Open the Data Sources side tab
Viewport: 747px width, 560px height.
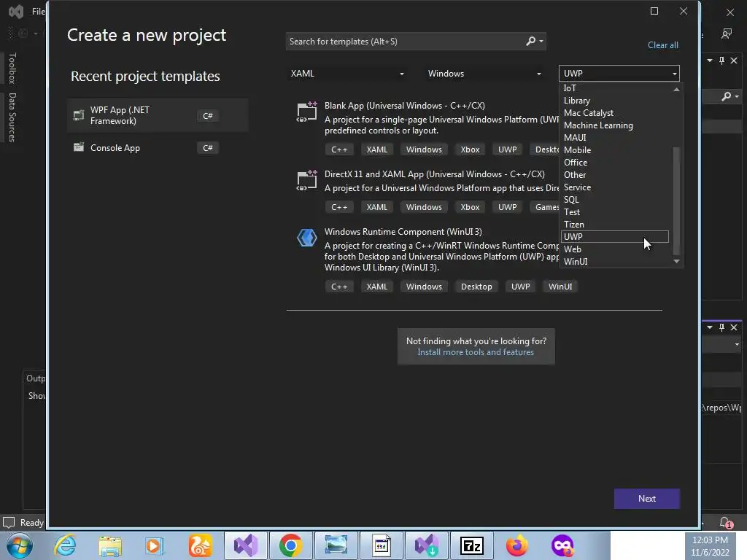click(12, 117)
